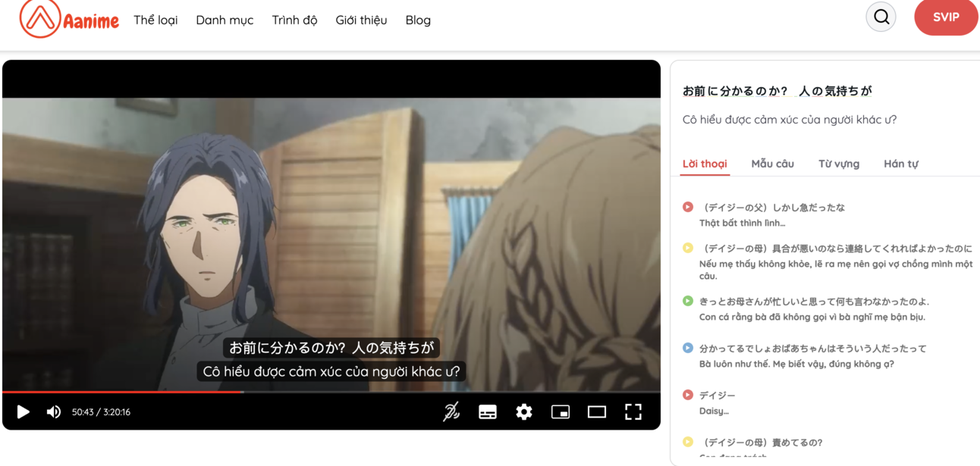The height and width of the screenshot is (466, 980).
Task: Mute the video volume speaker
Action: [53, 412]
